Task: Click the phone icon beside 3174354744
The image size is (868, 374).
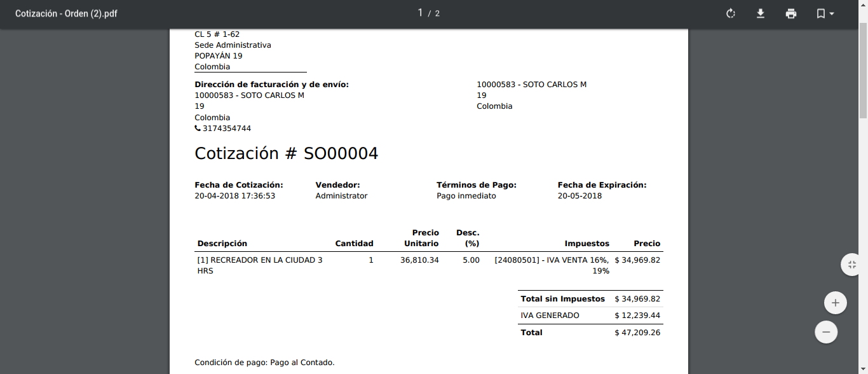Action: coord(198,128)
